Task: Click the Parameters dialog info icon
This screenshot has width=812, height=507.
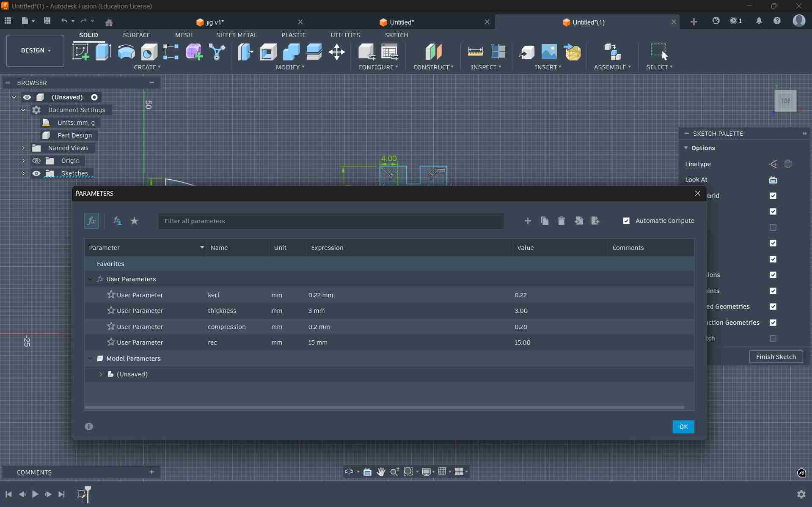Action: (89, 426)
